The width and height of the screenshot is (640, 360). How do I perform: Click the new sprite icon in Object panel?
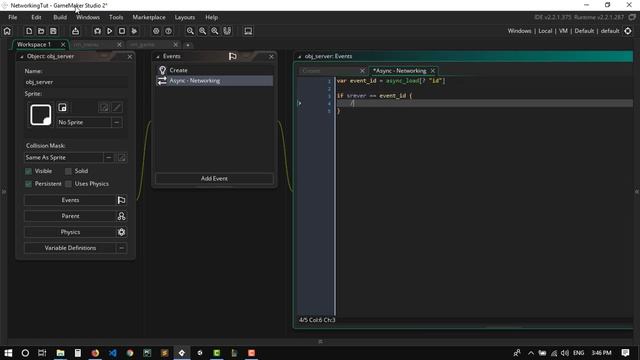(62, 107)
